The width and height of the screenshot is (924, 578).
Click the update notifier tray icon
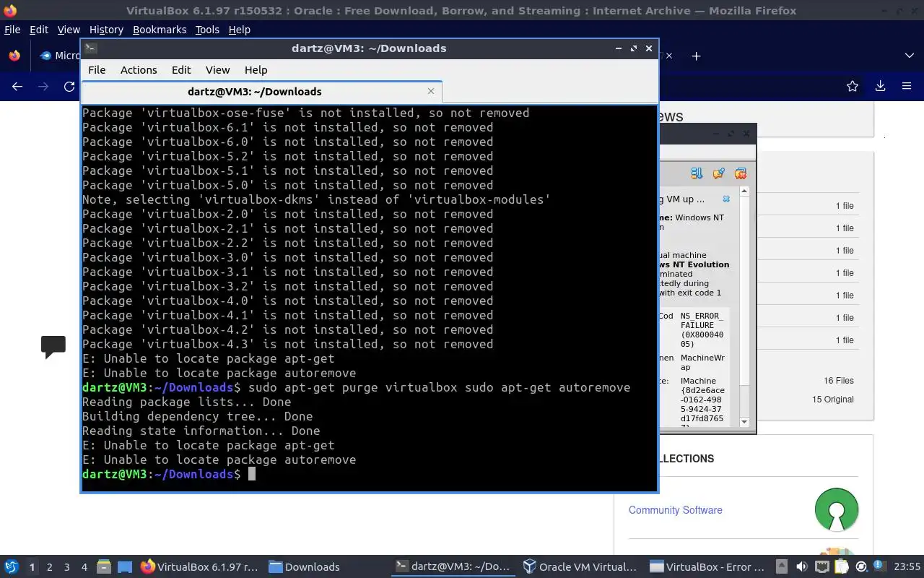861,567
